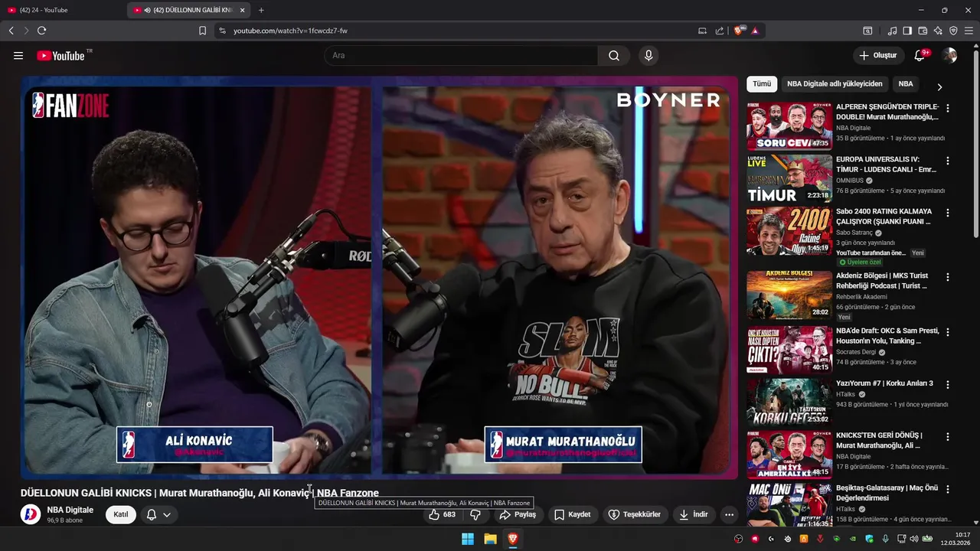Open YouTube notifications bell
The width and height of the screenshot is (980, 551).
coord(920,56)
